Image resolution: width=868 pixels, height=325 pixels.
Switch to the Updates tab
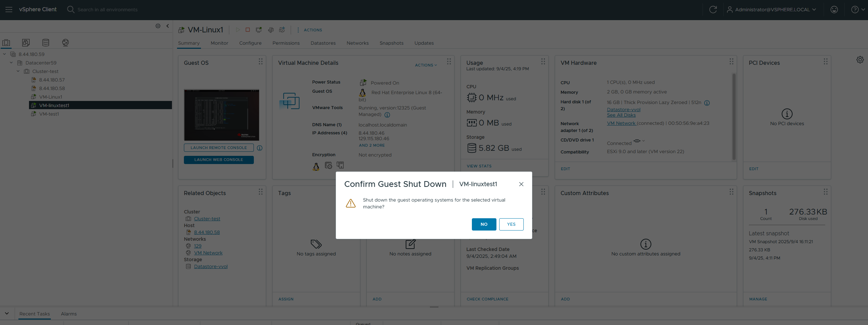point(424,43)
